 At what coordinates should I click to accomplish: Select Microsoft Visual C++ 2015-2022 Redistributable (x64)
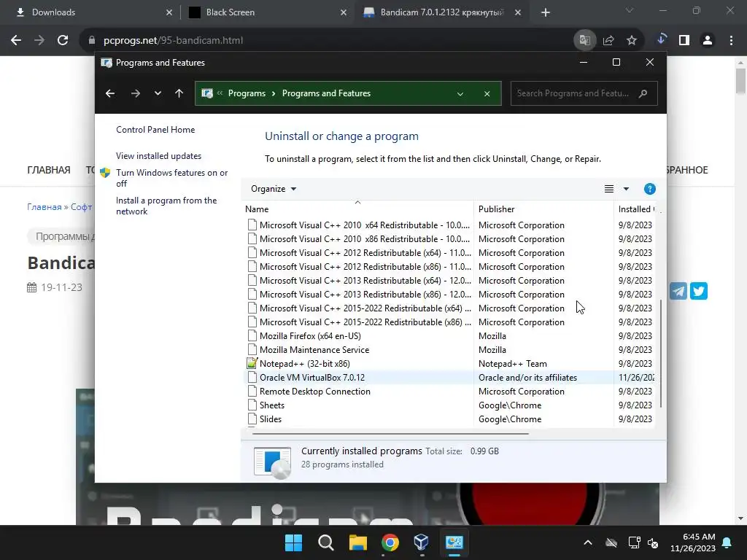(450, 308)
